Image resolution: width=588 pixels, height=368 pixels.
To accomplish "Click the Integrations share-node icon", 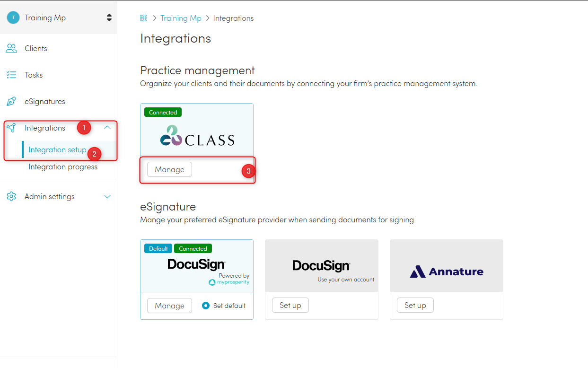I will [x=11, y=128].
